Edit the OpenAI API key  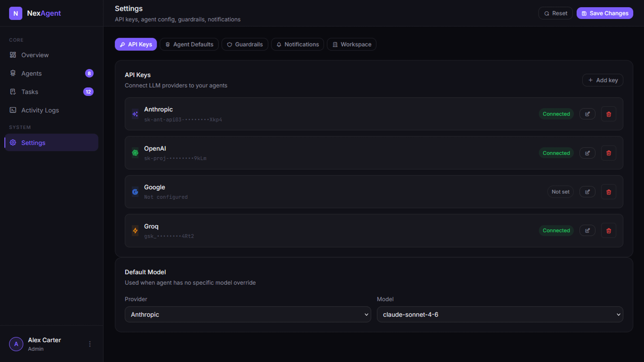pos(587,153)
